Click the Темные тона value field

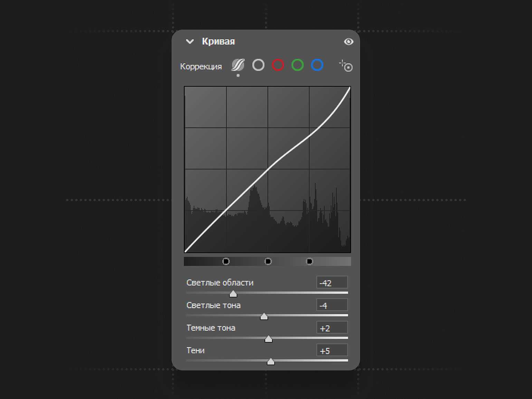pos(332,328)
